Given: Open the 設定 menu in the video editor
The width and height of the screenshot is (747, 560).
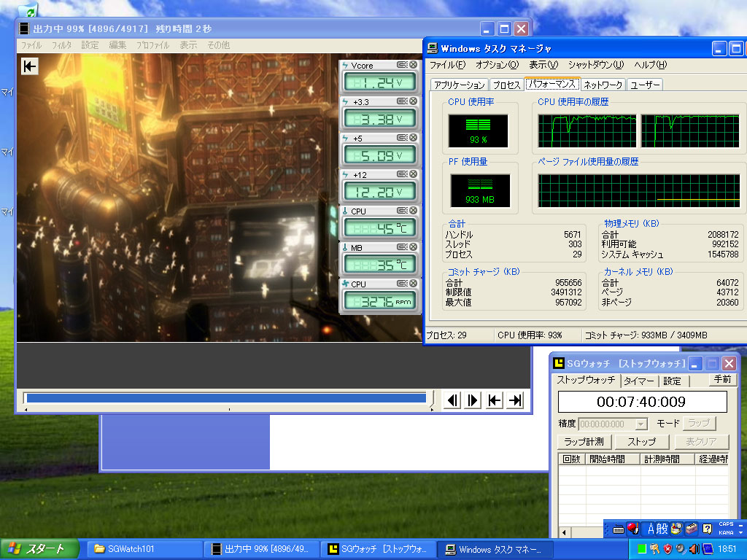Looking at the screenshot, I should pos(90,45).
